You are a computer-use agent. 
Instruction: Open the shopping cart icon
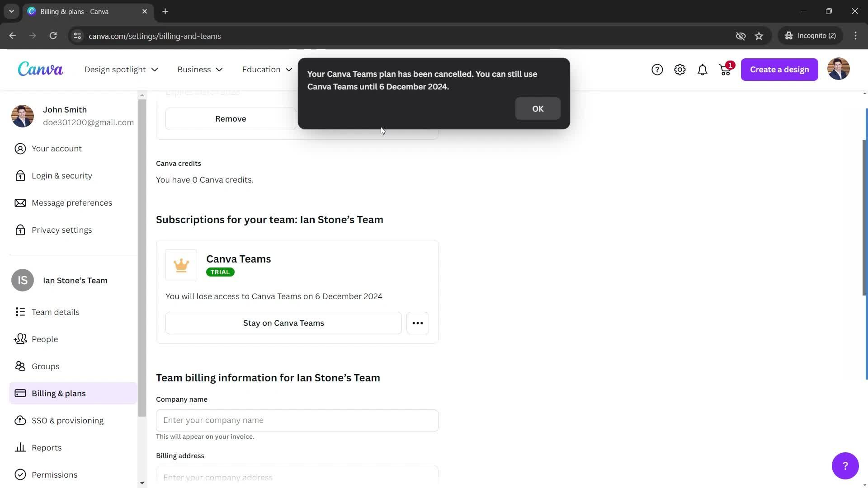[x=726, y=70]
